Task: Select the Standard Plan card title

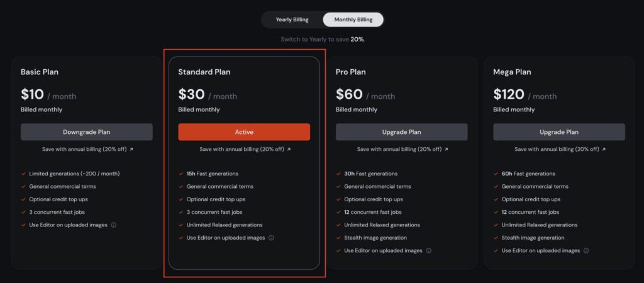Action: point(204,72)
